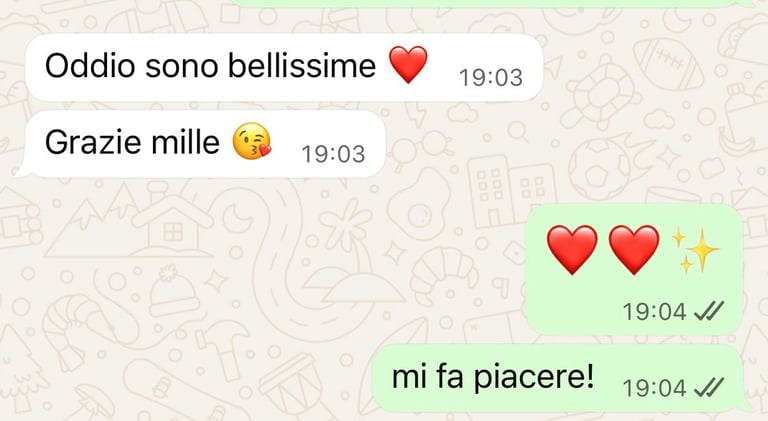Tap the 19:03 timestamp on Grazie mille message
Viewport: 768px width, 421px height.
point(334,154)
